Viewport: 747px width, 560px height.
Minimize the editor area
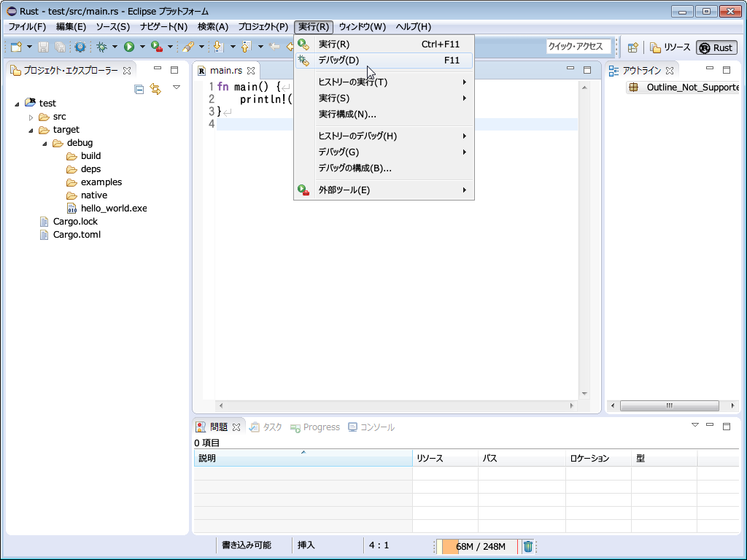click(570, 69)
